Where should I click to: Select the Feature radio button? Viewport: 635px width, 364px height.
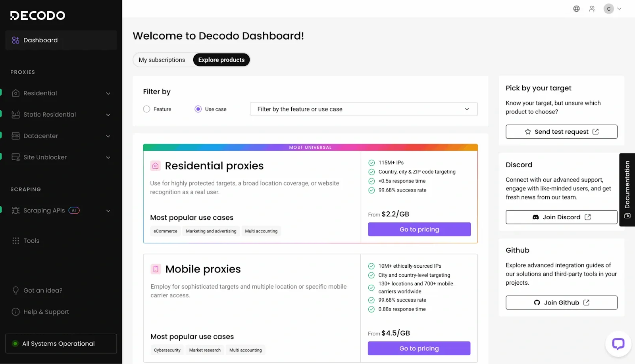tap(147, 109)
